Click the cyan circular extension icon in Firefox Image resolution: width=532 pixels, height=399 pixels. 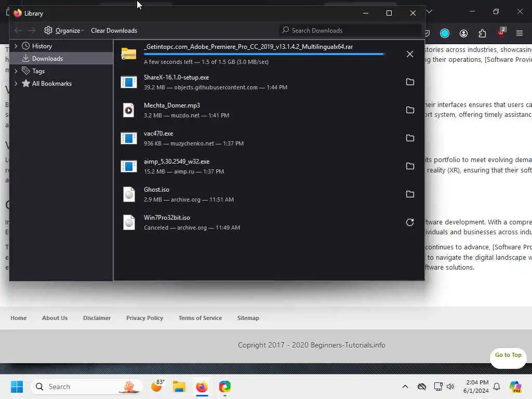coord(445,33)
